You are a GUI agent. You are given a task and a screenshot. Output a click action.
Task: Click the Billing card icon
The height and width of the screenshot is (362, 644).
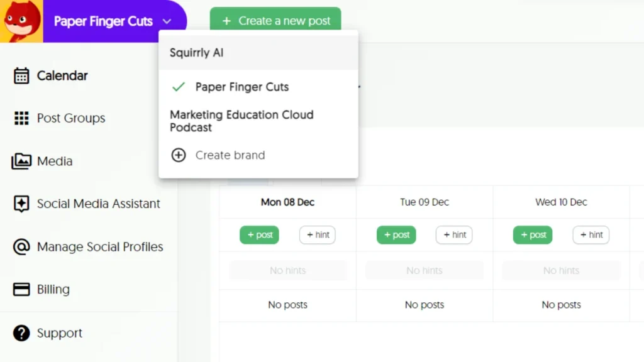coord(21,290)
